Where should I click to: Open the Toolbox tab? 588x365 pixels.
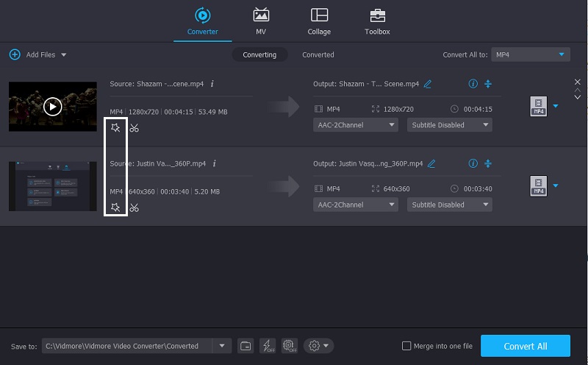[x=377, y=21]
